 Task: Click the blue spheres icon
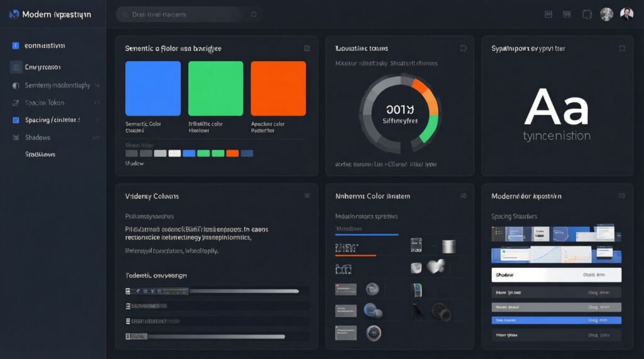tap(373, 310)
